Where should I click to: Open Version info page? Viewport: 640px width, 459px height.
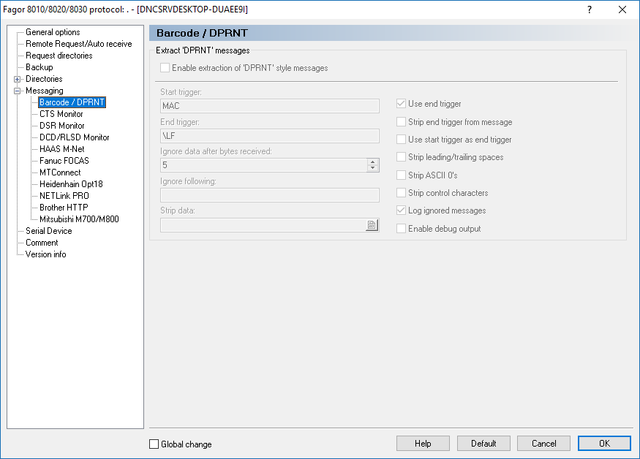pyautogui.click(x=46, y=254)
